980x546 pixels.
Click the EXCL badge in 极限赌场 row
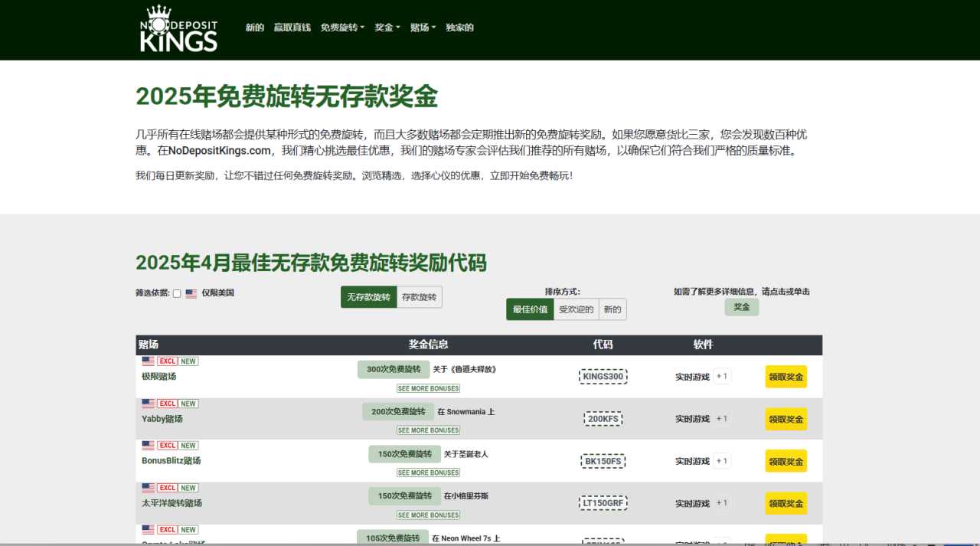pyautogui.click(x=168, y=361)
